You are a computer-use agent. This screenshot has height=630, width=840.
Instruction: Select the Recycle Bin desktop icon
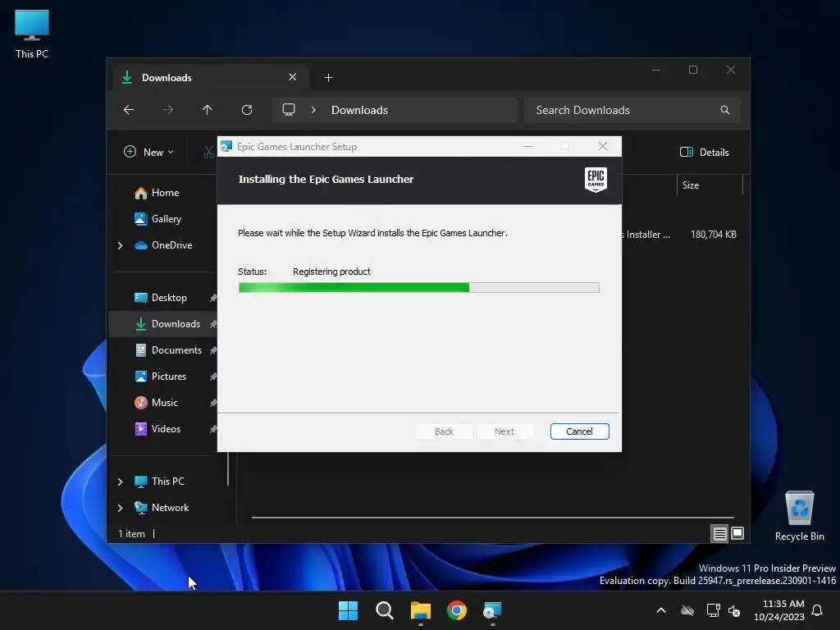click(x=799, y=516)
